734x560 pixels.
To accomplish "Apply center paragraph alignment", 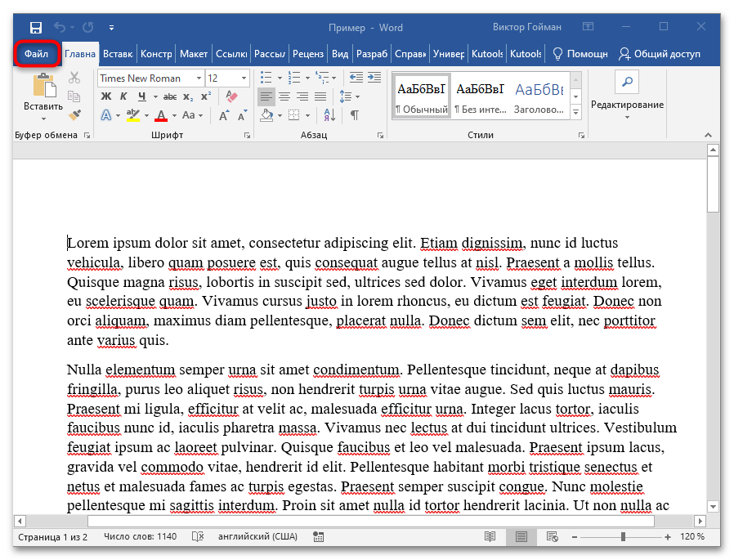I will (x=284, y=96).
